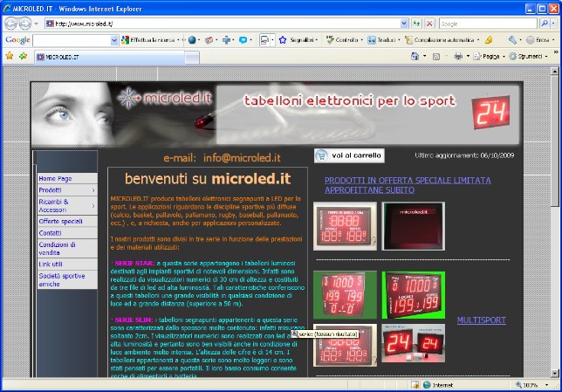Click the Internet zone globe in the status bar
Image resolution: width=562 pixels, height=392 pixels.
(427, 385)
